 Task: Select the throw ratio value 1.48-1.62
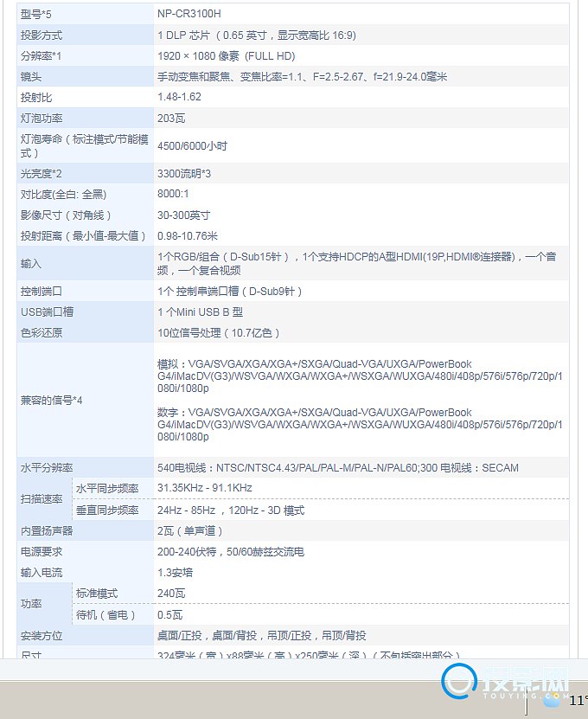(x=179, y=97)
